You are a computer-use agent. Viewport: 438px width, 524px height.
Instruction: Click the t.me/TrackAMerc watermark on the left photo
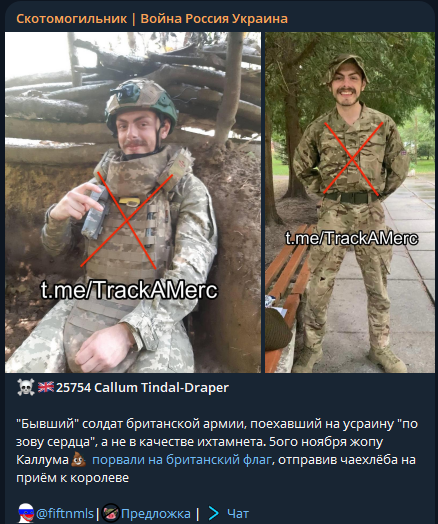(129, 290)
